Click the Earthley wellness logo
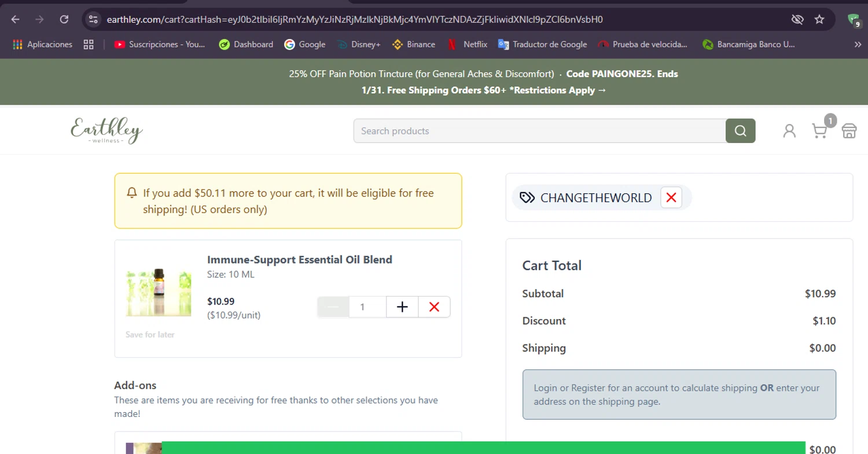 (x=106, y=130)
